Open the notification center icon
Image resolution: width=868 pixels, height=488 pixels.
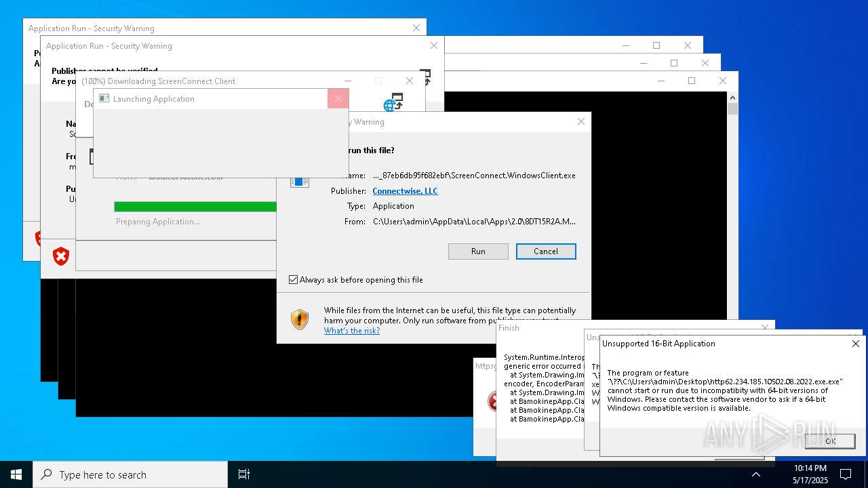(x=846, y=474)
